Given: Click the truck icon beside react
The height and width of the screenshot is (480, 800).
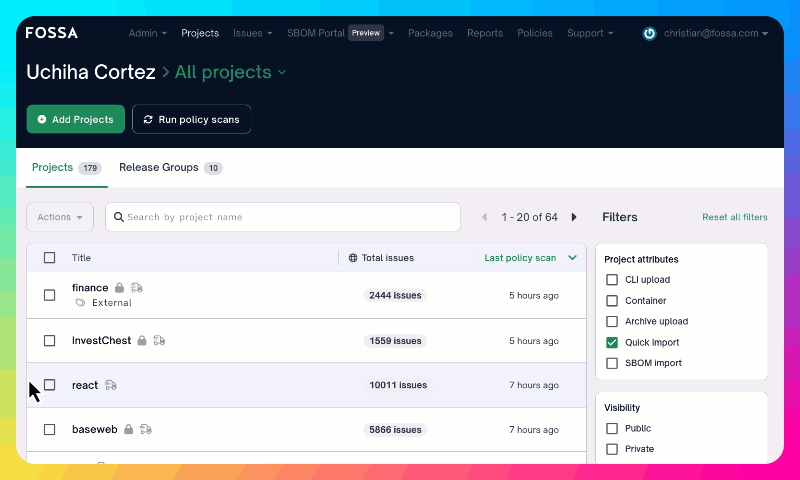Looking at the screenshot, I should click(x=111, y=385).
